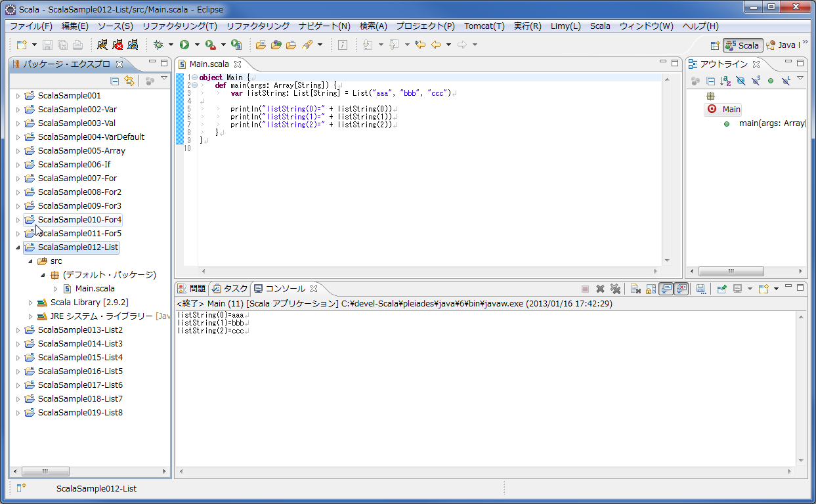Switch to the Java perspective
Image resolution: width=816 pixels, height=504 pixels.
[786, 46]
